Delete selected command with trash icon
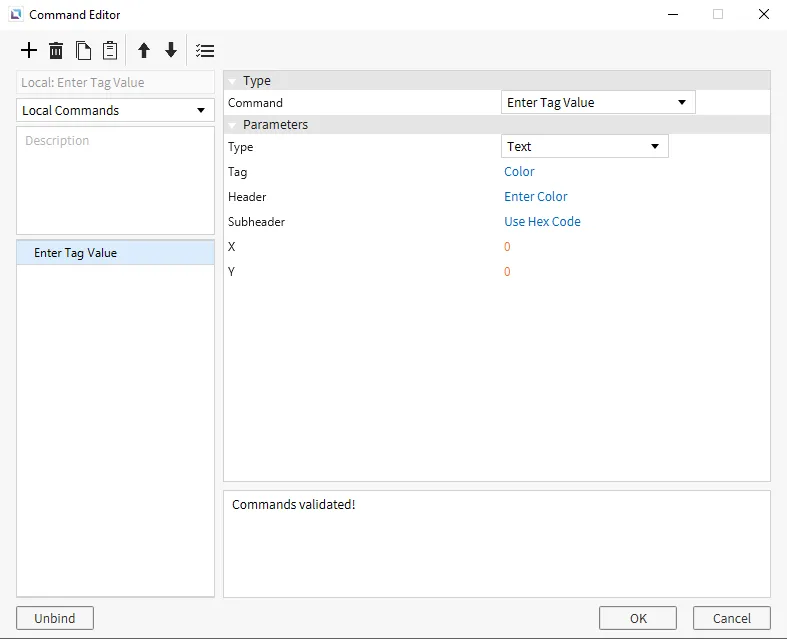 click(56, 51)
